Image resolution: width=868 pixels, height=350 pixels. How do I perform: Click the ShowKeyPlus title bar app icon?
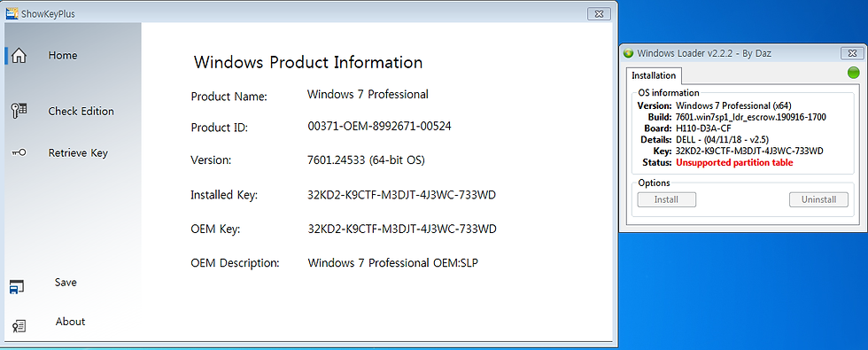[x=12, y=14]
